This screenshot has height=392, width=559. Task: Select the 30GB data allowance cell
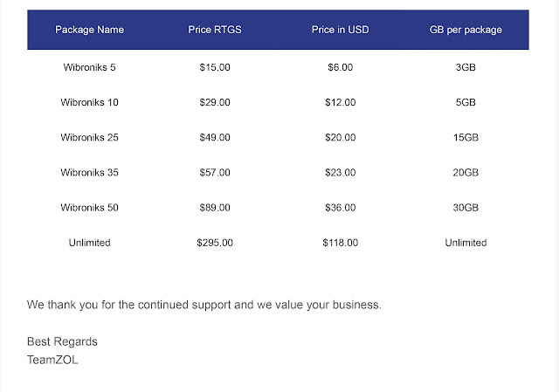[466, 208]
